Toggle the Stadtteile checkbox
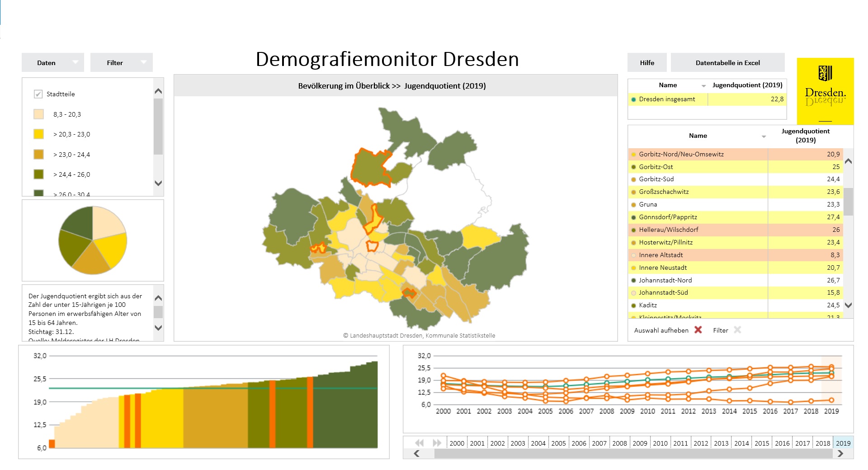 [x=38, y=94]
